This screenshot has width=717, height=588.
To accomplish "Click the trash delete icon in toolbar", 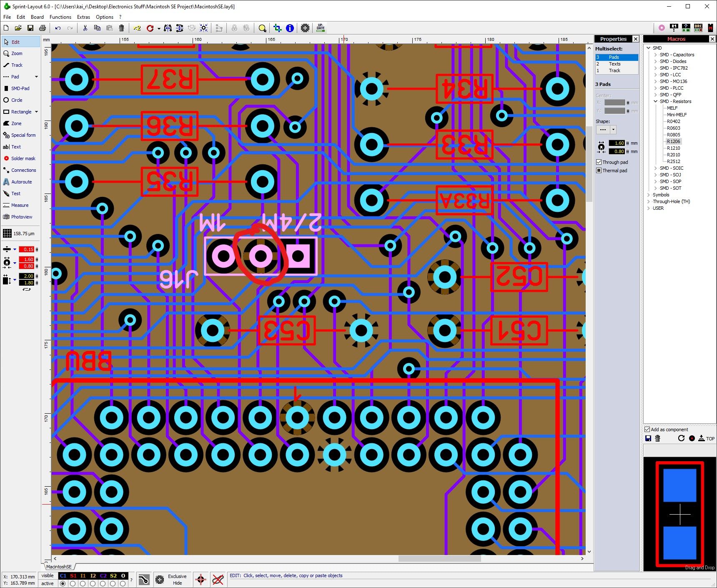I will pos(121,28).
